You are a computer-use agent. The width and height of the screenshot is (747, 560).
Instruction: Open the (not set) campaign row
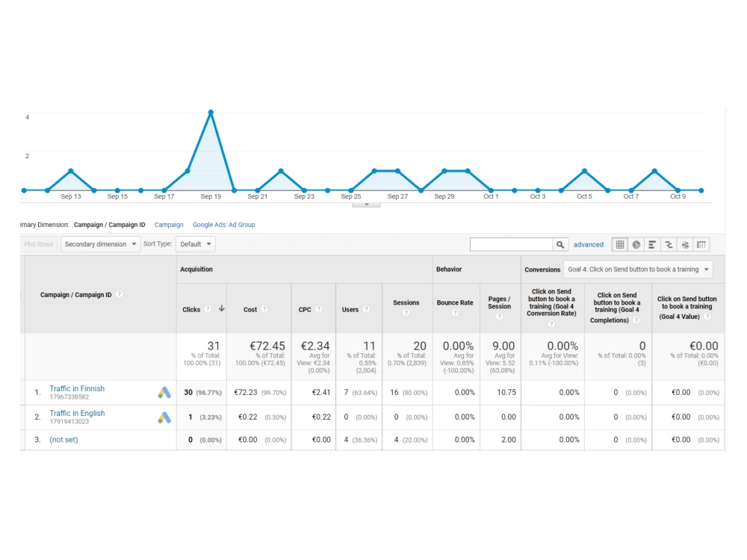tap(63, 440)
